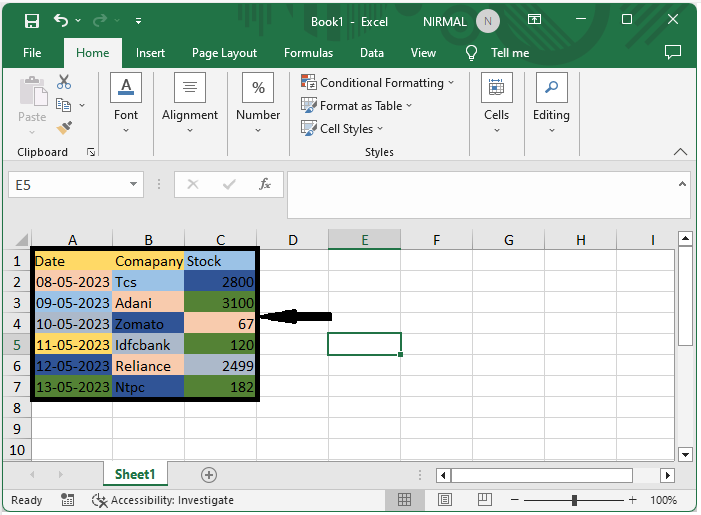Expand the formula bar
Screen dimensions: 701x515
[682, 184]
